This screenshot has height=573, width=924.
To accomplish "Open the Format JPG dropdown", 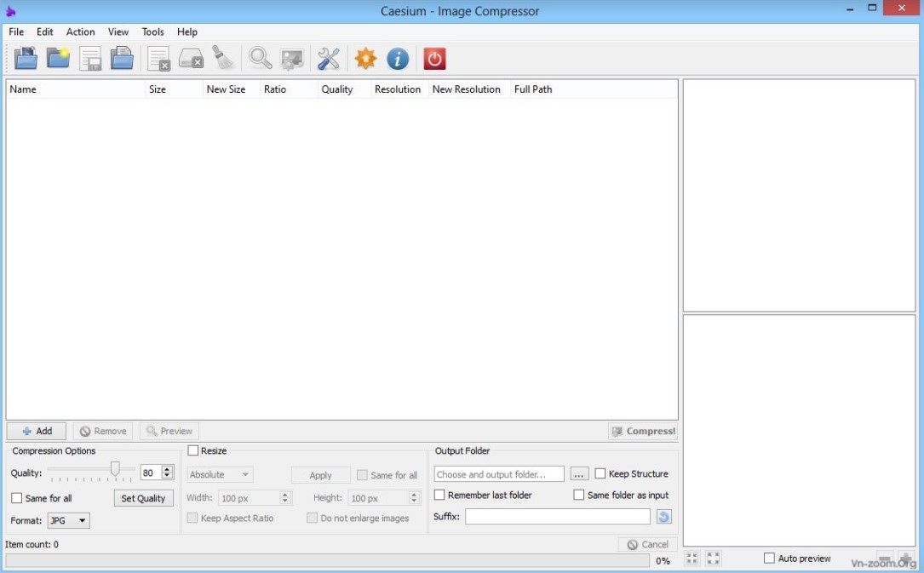I will coord(68,520).
